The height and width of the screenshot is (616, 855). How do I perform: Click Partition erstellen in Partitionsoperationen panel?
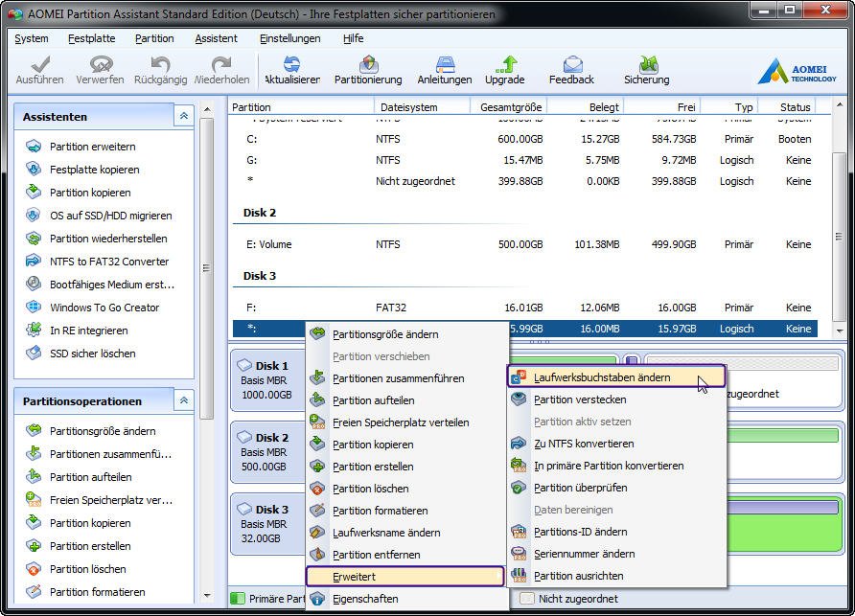(90, 546)
